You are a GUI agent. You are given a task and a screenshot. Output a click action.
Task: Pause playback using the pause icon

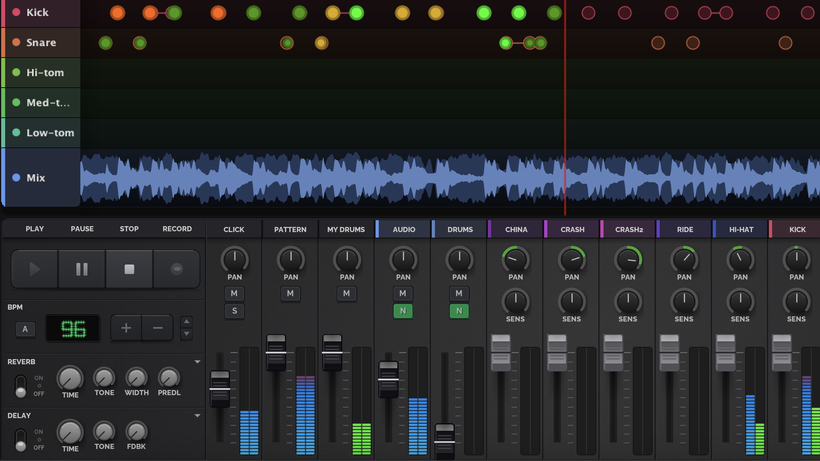(82, 269)
